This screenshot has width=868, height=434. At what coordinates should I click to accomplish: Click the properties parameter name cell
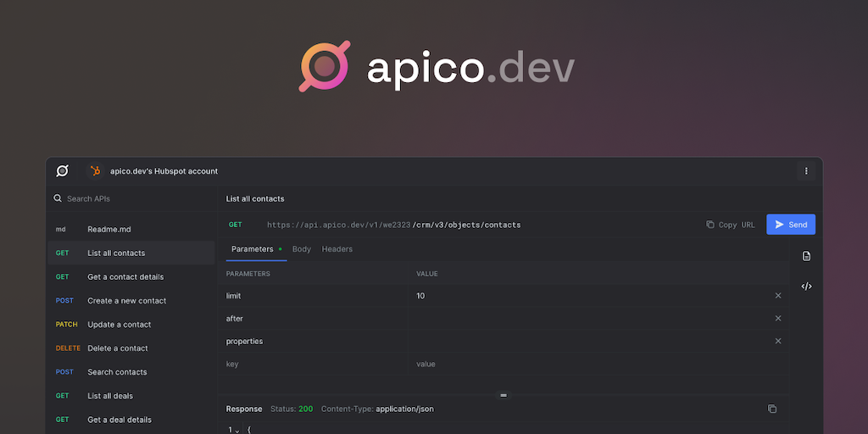click(313, 341)
